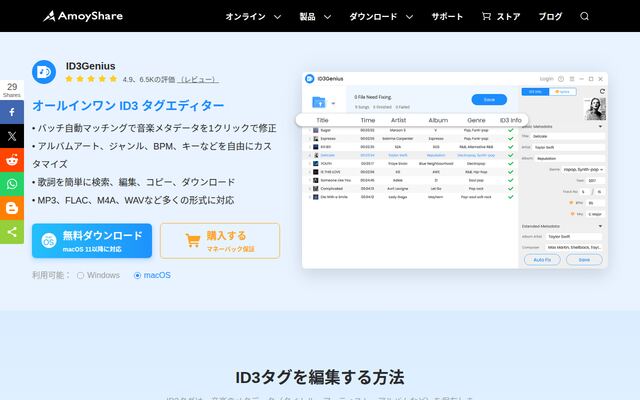Open the ストア menu item

(508, 16)
